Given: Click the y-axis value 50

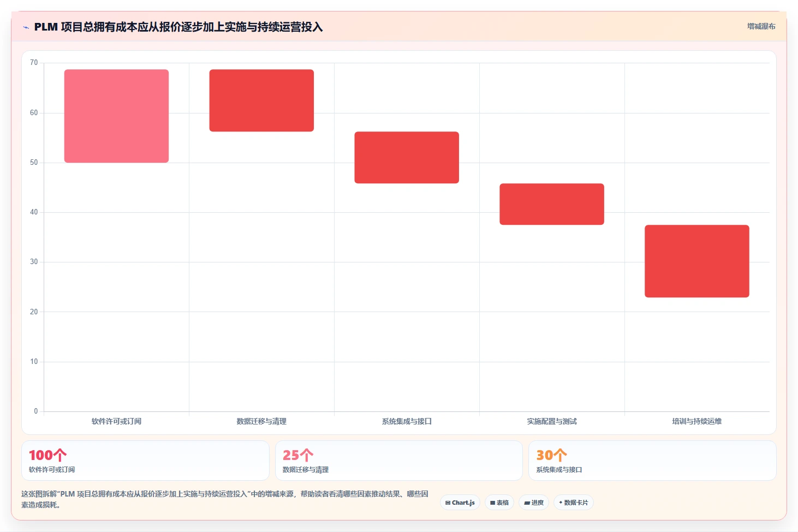Looking at the screenshot, I should (x=34, y=163).
